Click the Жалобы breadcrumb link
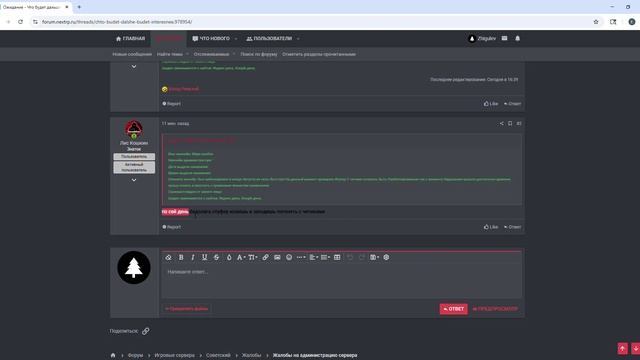The width and height of the screenshot is (640, 360). click(251, 356)
